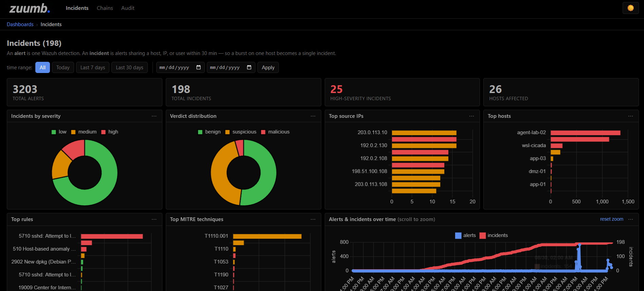Open the end date calendar picker icon

coord(249,67)
